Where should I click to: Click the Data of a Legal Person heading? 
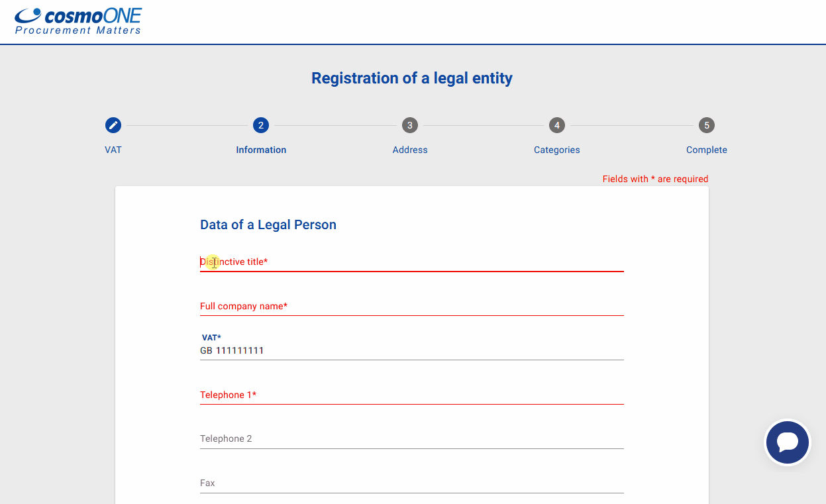(x=268, y=225)
